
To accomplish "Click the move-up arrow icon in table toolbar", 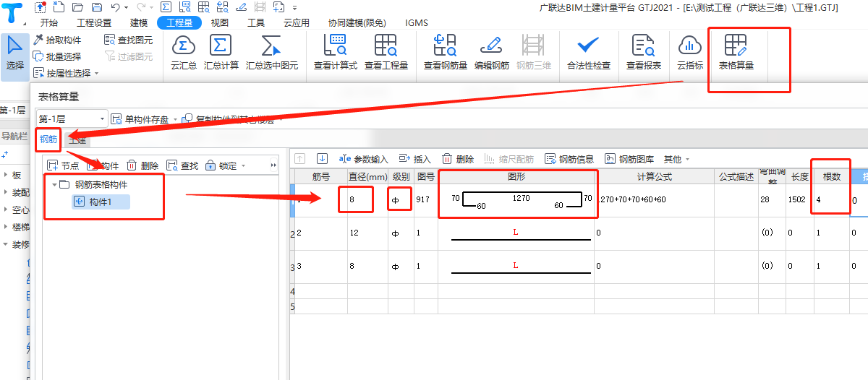I will [x=300, y=159].
